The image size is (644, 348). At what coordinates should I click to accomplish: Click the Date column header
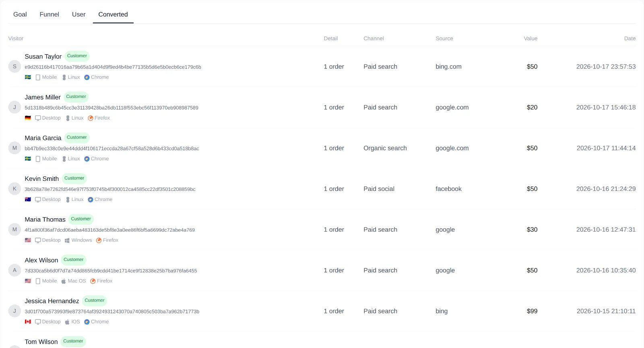[630, 39]
